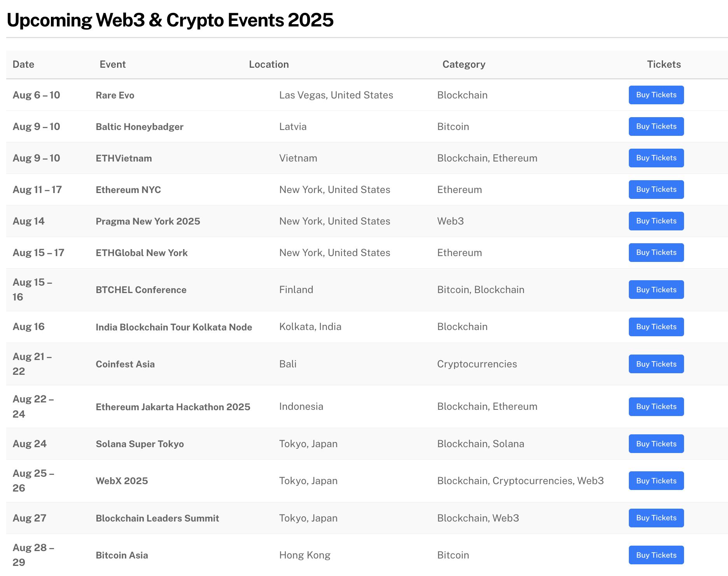Click the 'Kolkata, India' location cell

click(310, 327)
